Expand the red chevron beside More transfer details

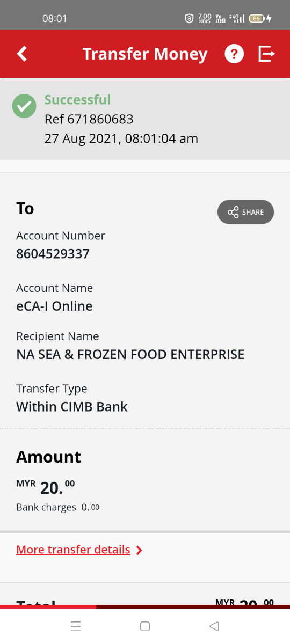139,550
